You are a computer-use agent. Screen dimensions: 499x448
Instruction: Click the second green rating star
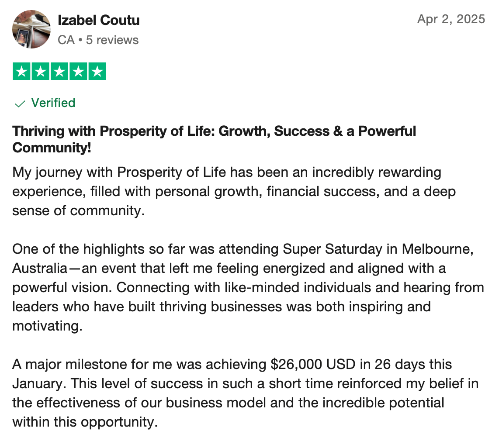tap(40, 72)
